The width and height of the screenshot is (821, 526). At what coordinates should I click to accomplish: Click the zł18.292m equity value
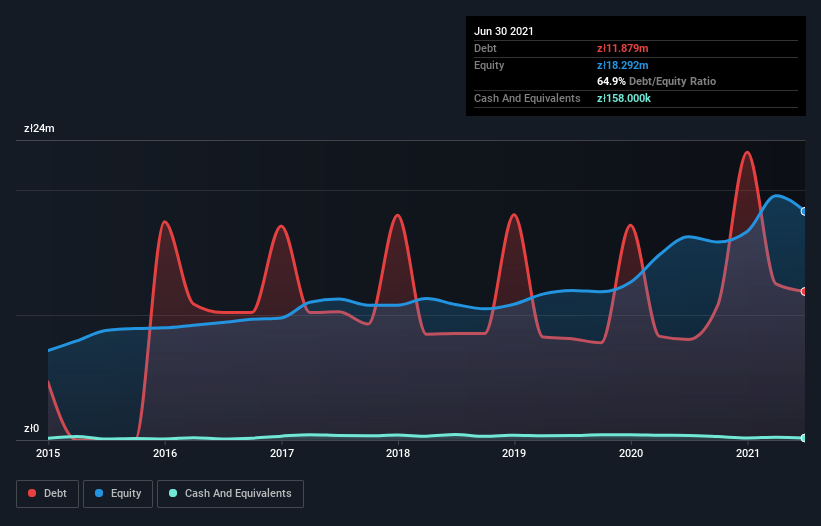coord(623,65)
